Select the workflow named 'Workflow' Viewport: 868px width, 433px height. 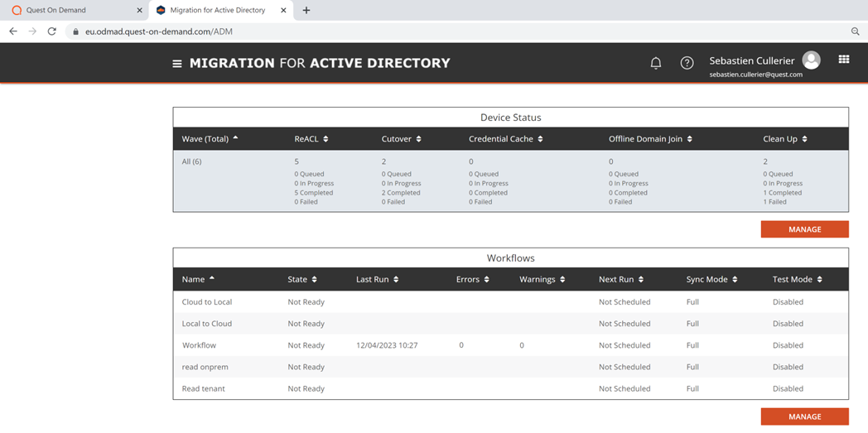(510, 345)
